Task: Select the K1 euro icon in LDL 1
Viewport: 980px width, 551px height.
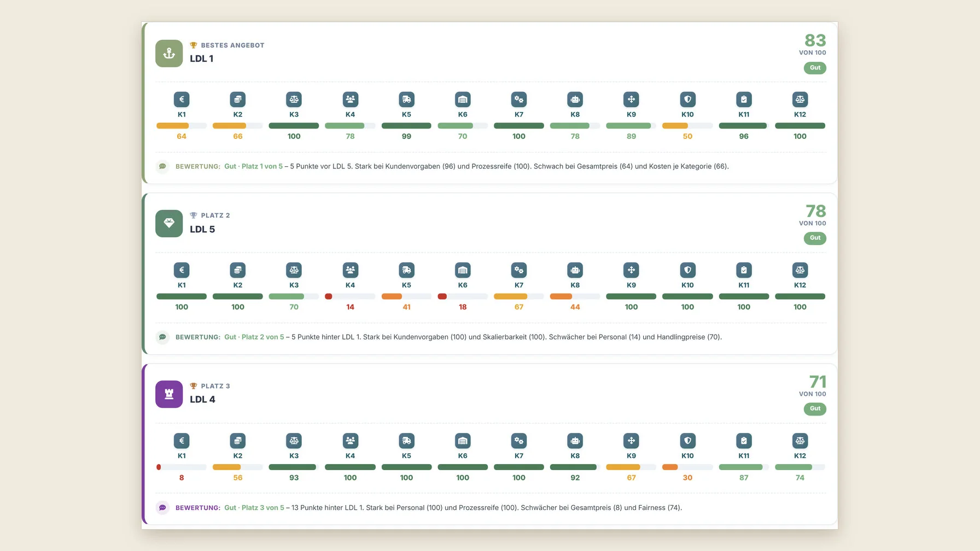Action: click(x=182, y=99)
